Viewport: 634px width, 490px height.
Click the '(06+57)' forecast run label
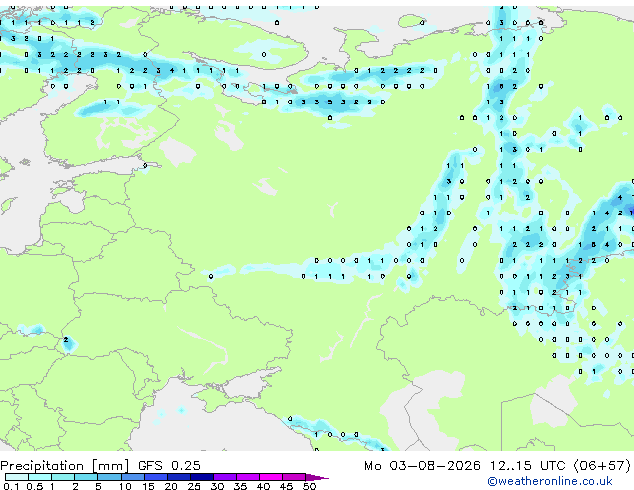pos(602,466)
